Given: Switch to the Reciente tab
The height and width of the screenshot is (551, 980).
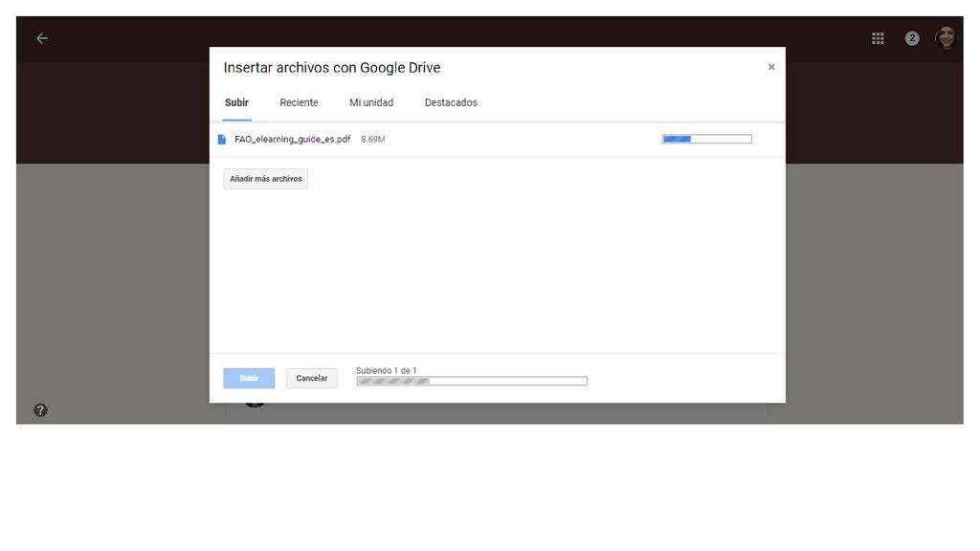Looking at the screenshot, I should pyautogui.click(x=299, y=102).
